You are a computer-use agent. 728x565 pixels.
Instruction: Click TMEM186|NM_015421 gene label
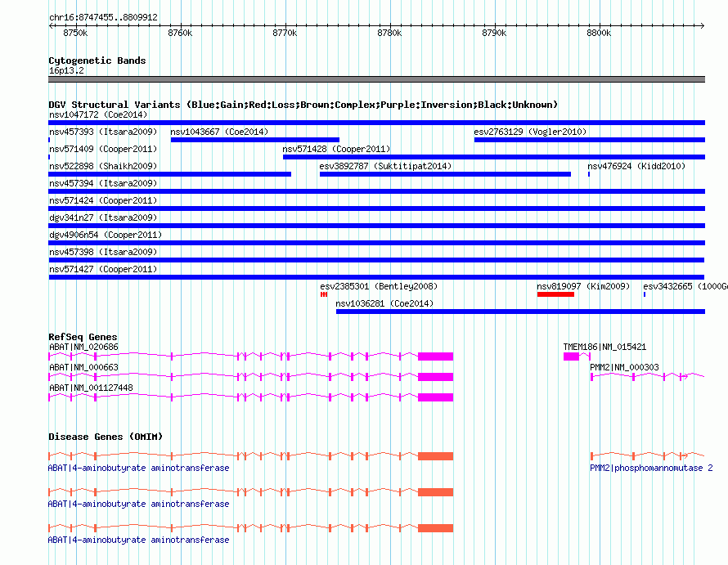604,347
